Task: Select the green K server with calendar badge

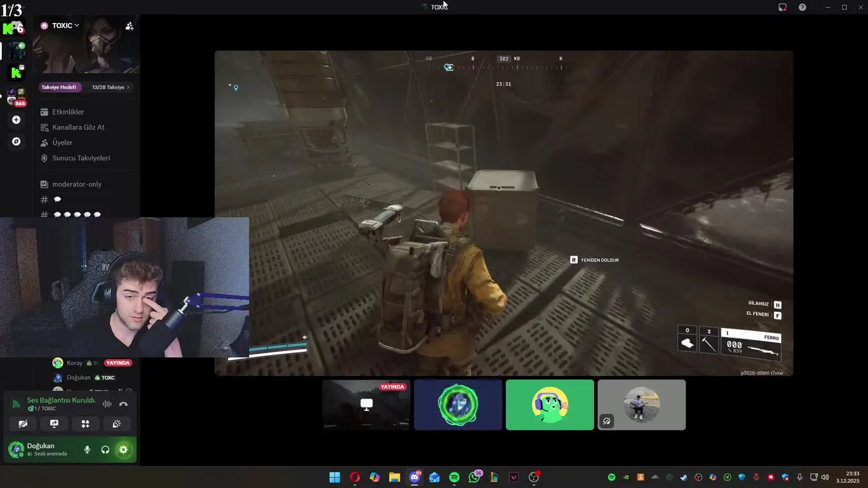Action: point(16,72)
